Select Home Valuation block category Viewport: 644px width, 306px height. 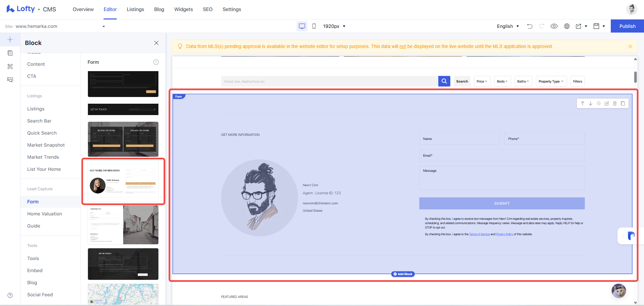coord(45,214)
